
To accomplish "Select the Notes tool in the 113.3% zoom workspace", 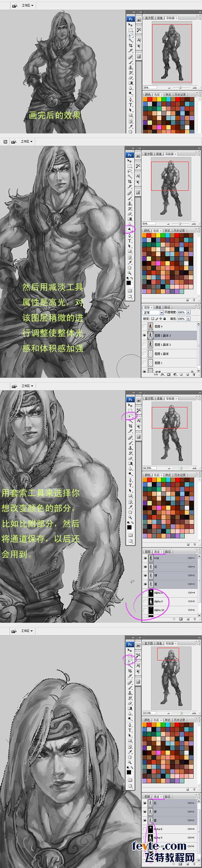I will pos(130,746).
